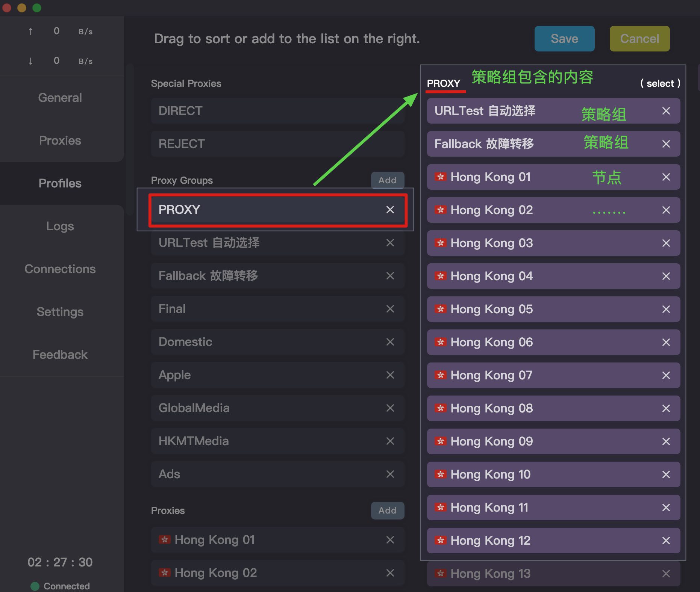Add a new proxy in Proxies section
The width and height of the screenshot is (700, 592).
click(x=388, y=510)
